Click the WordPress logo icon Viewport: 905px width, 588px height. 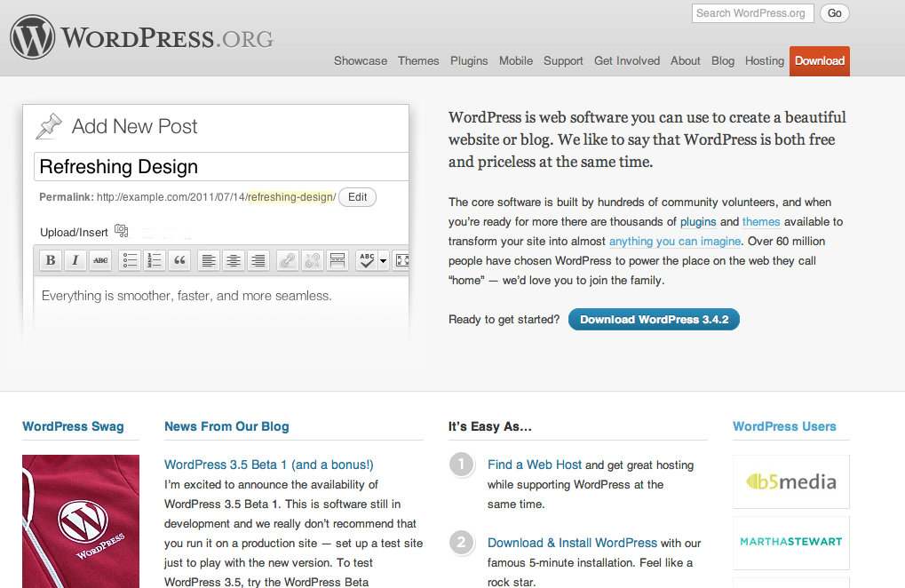[33, 37]
